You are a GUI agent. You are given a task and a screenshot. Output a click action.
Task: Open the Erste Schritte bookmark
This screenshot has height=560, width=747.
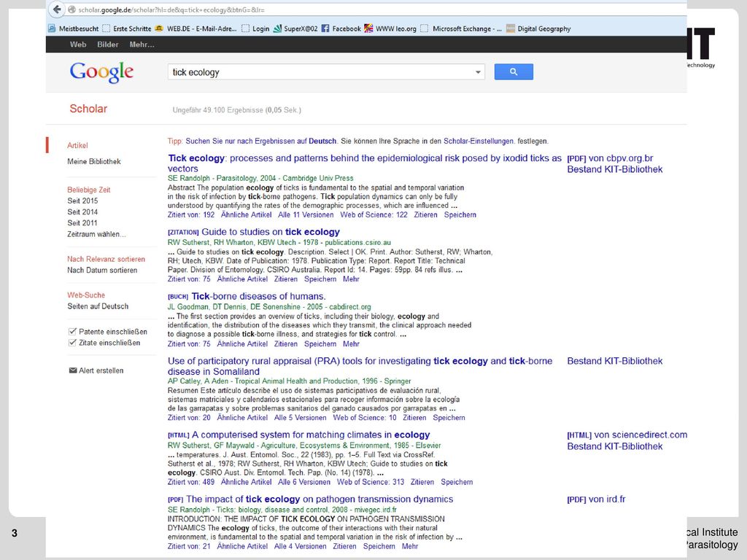[127, 28]
